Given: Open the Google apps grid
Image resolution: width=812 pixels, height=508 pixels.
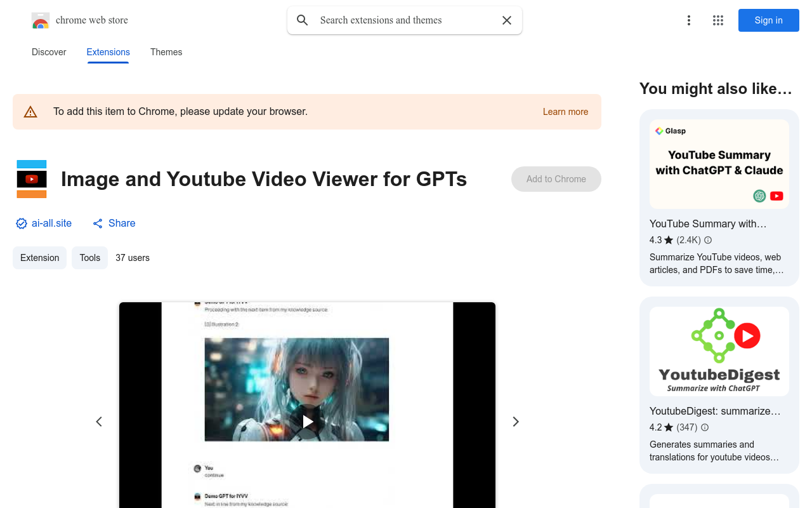Looking at the screenshot, I should coord(718,20).
